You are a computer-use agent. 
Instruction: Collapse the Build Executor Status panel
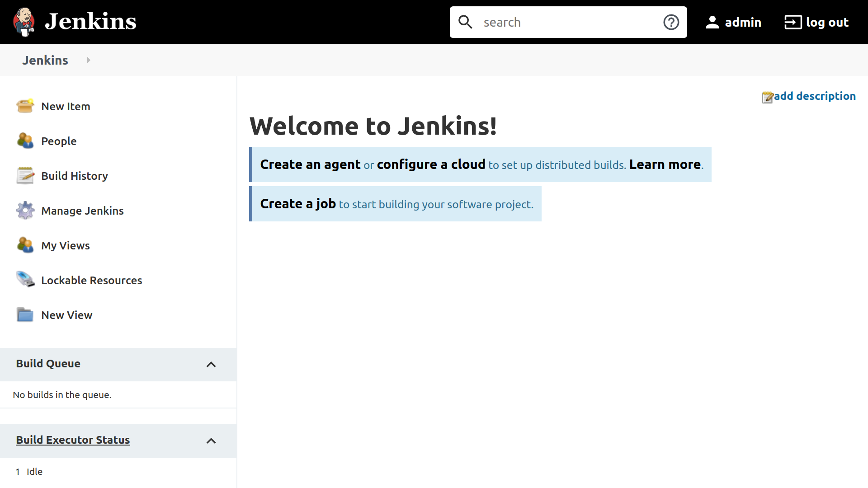coord(211,441)
